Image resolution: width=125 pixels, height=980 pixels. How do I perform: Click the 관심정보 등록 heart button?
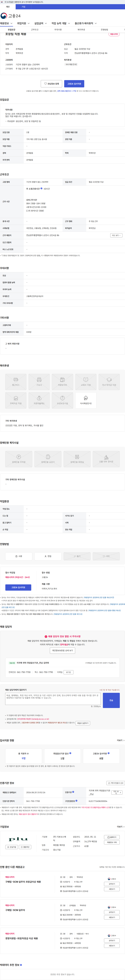51,84
